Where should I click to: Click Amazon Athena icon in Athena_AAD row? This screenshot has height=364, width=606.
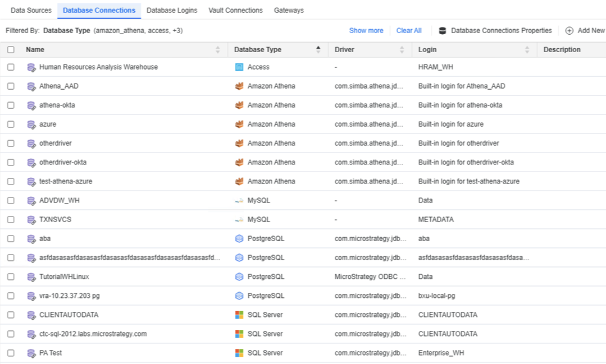click(239, 86)
